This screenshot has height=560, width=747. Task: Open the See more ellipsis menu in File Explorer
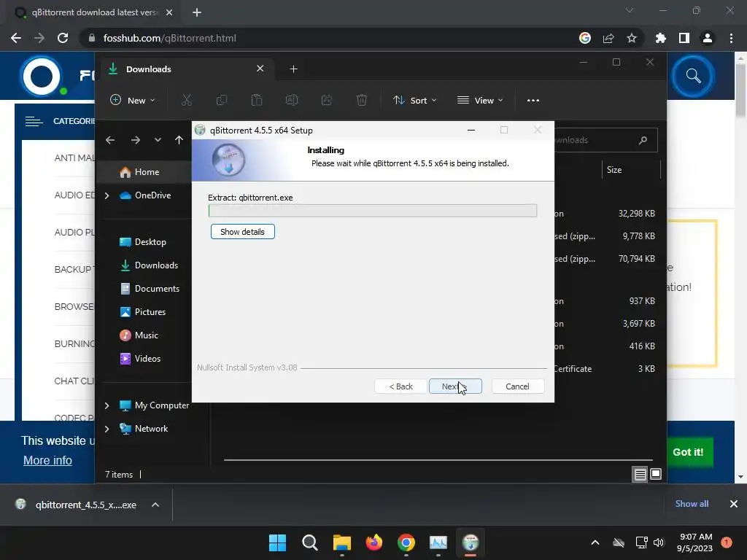533,101
